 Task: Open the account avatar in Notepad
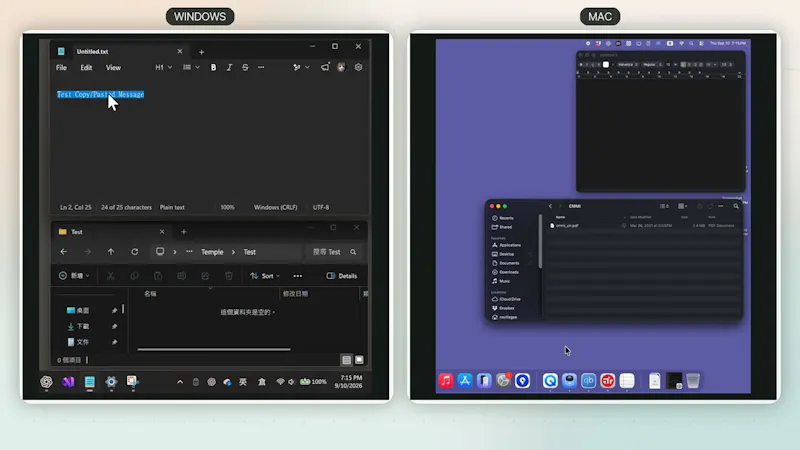[x=341, y=67]
